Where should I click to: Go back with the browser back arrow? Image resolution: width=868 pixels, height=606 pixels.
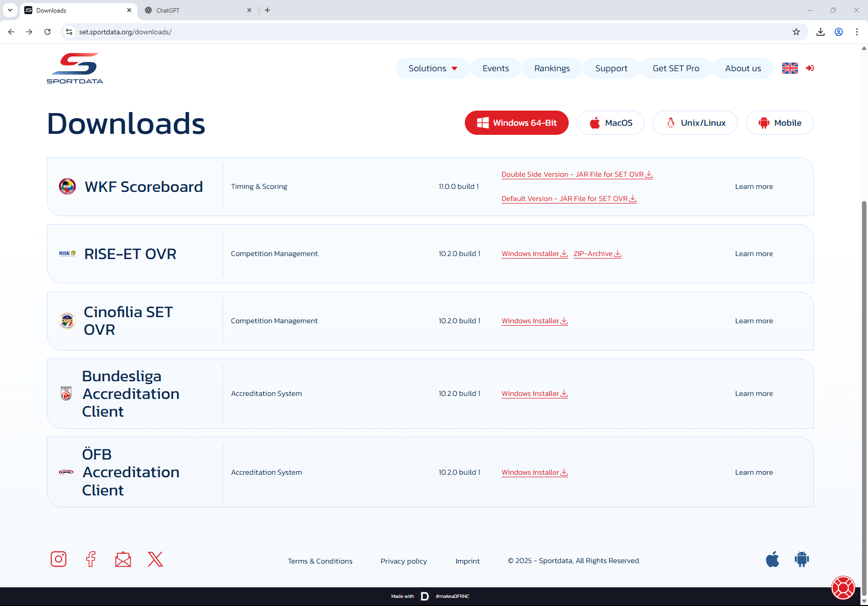(11, 32)
